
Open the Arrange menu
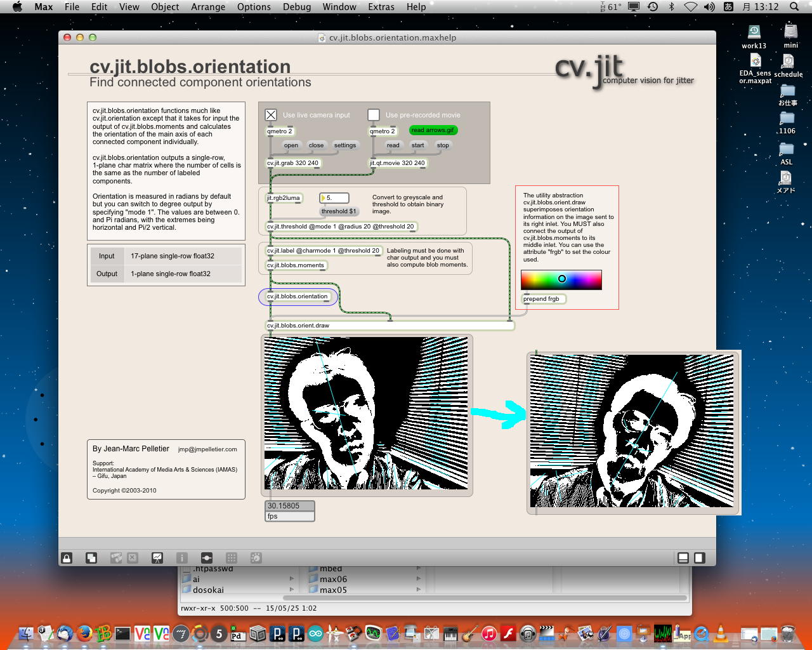208,7
